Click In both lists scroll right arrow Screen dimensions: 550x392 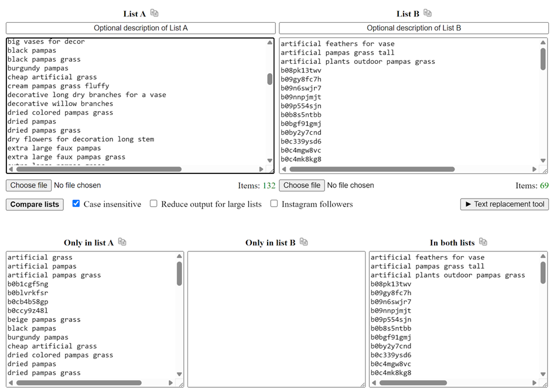pyautogui.click(x=534, y=383)
